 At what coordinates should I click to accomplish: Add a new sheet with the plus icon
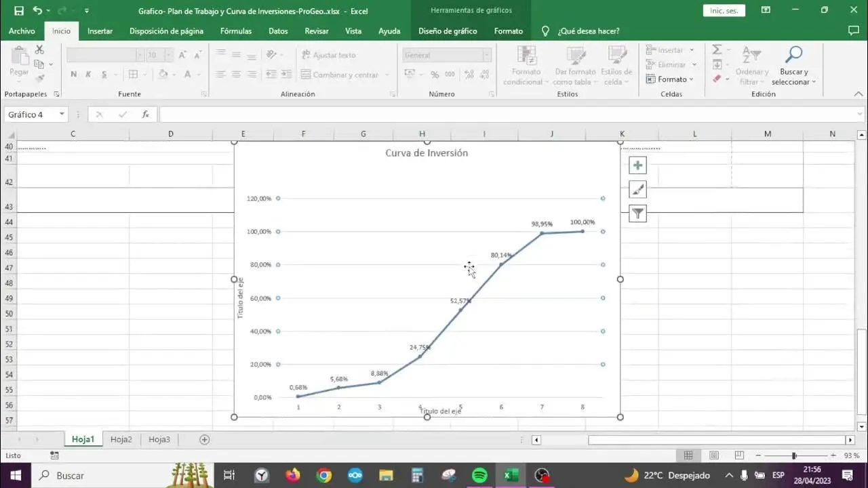(204, 439)
